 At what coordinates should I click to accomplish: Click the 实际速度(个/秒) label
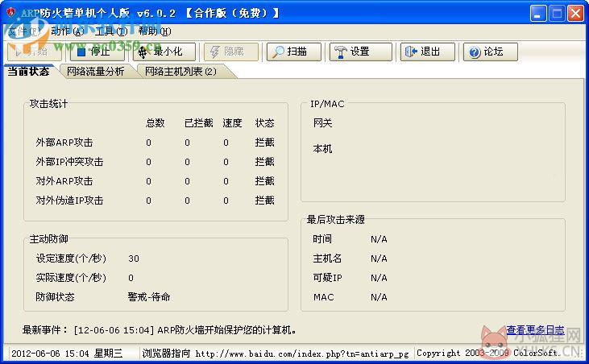click(x=71, y=278)
